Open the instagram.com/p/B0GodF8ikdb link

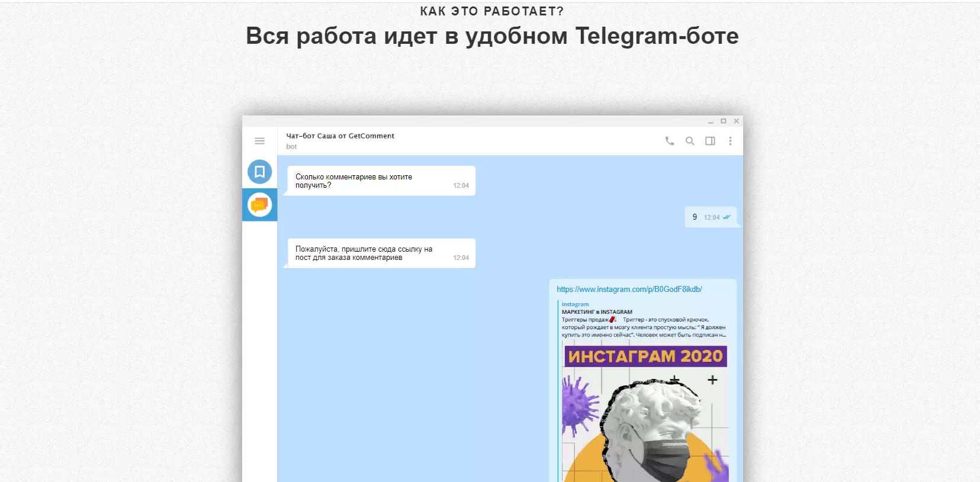point(629,290)
